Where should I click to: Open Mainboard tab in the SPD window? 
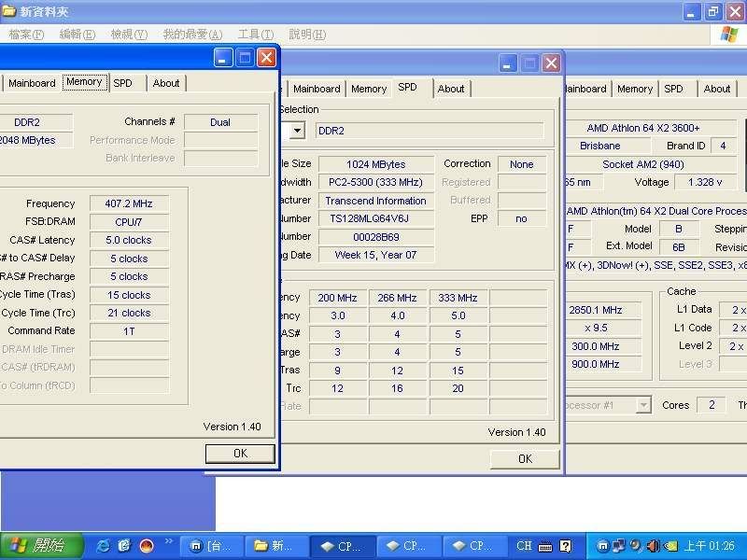pos(317,89)
